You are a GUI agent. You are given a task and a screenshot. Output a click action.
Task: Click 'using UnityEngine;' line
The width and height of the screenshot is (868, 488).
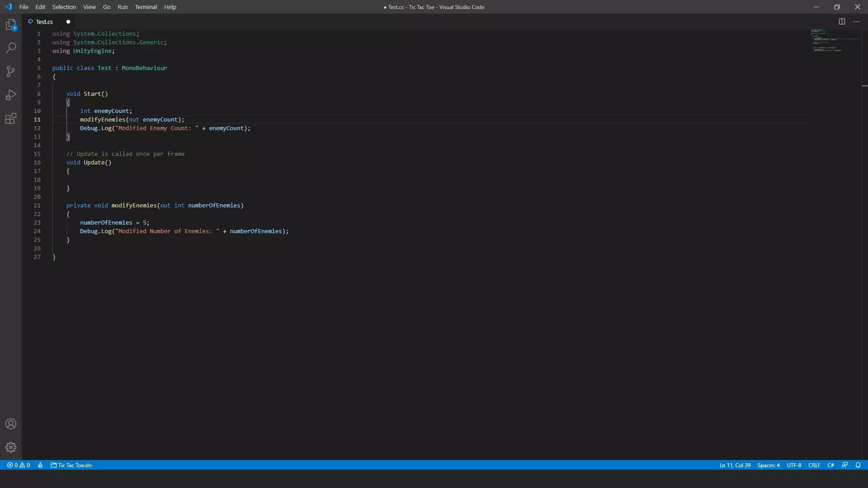tap(84, 51)
